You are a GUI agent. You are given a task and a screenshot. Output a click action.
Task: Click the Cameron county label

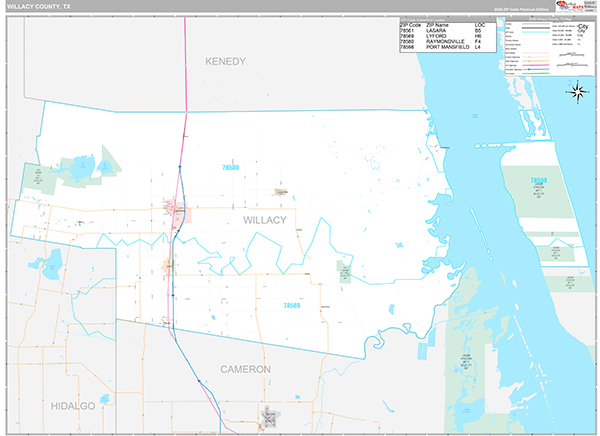tap(245, 369)
